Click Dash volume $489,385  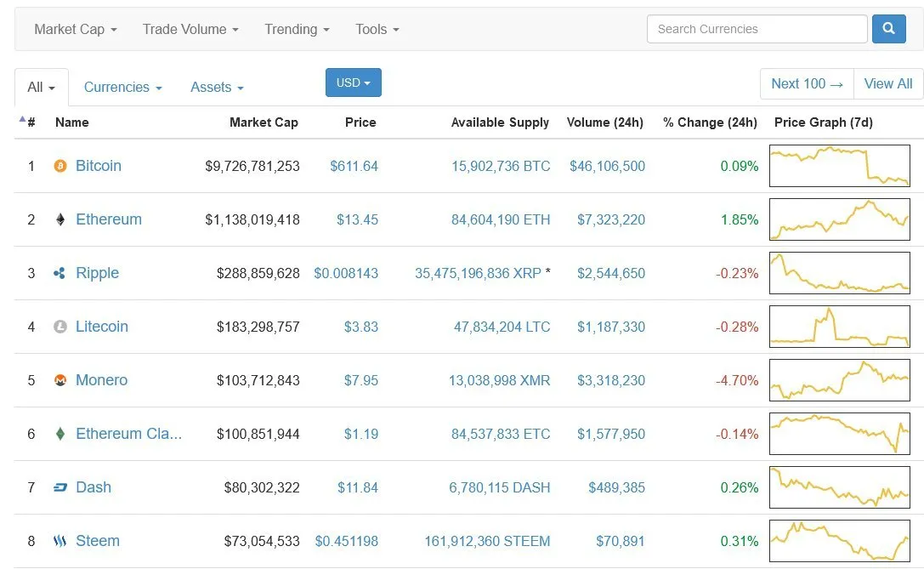click(617, 488)
